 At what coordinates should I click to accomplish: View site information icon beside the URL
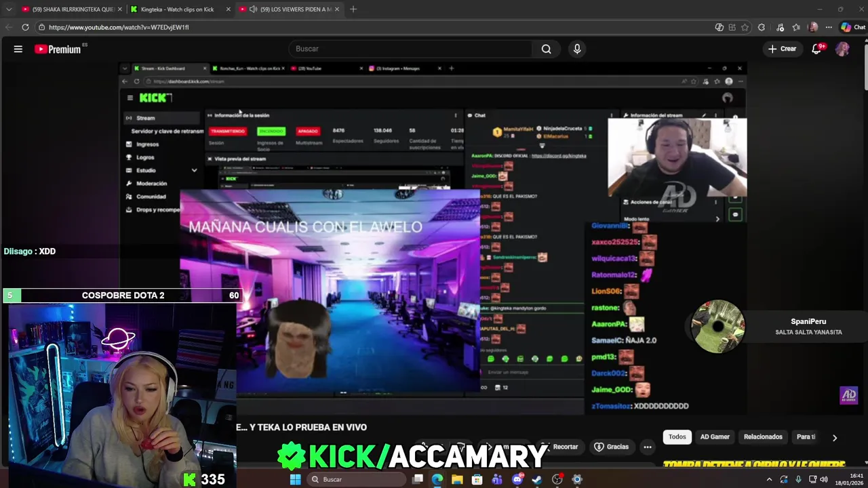click(x=41, y=27)
